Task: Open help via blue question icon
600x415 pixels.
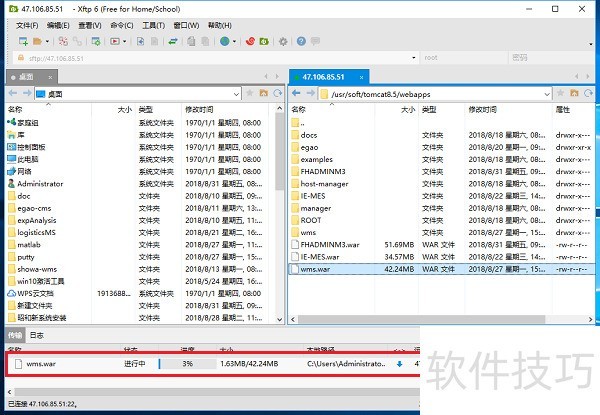Action: coord(301,41)
